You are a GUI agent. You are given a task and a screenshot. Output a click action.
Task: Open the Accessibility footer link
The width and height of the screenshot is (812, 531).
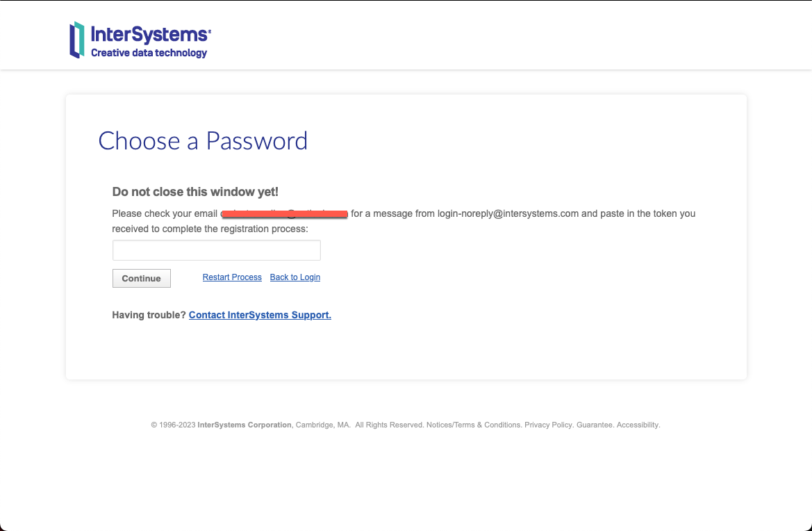638,425
